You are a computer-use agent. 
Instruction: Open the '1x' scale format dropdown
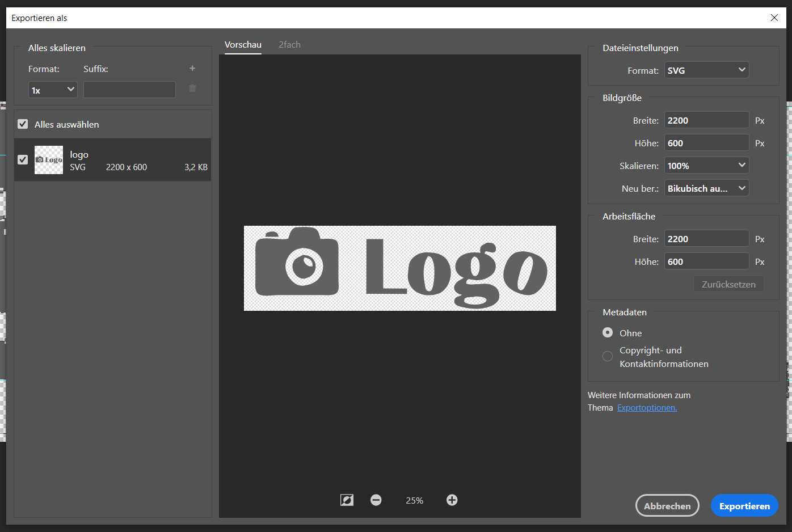pyautogui.click(x=52, y=89)
